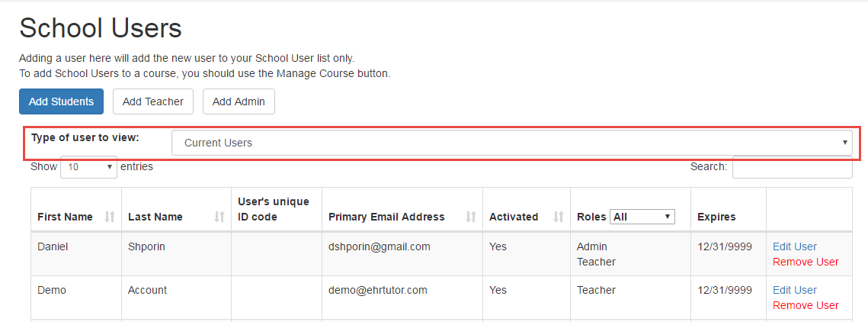Select the dshporin@gmail.com email cell
The width and height of the screenshot is (868, 322).
tap(402, 254)
